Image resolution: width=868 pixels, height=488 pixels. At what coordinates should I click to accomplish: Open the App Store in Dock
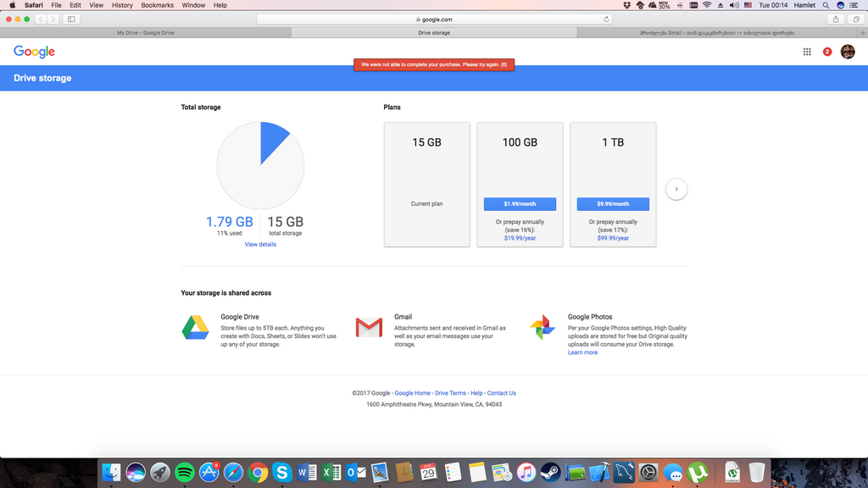point(209,473)
